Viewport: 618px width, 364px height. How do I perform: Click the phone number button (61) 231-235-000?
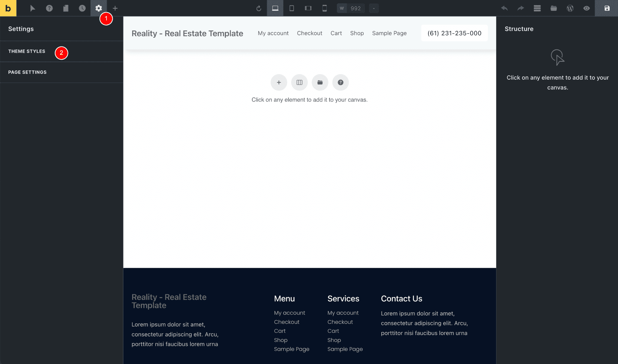(454, 33)
